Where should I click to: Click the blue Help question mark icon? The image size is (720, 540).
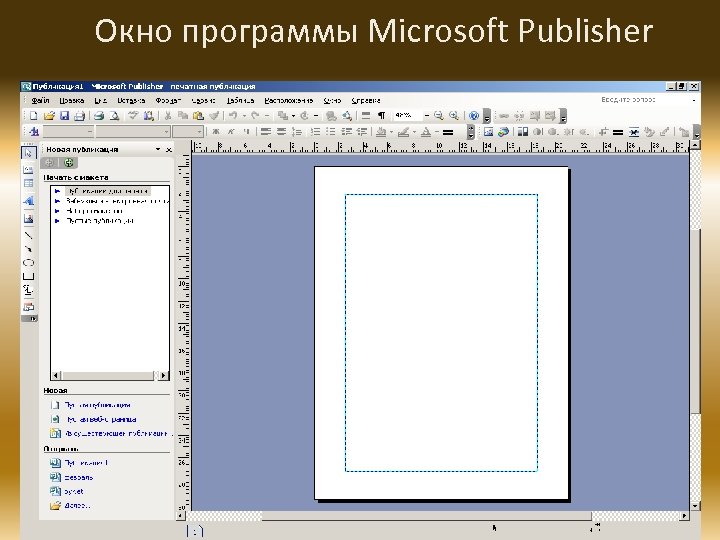click(474, 116)
